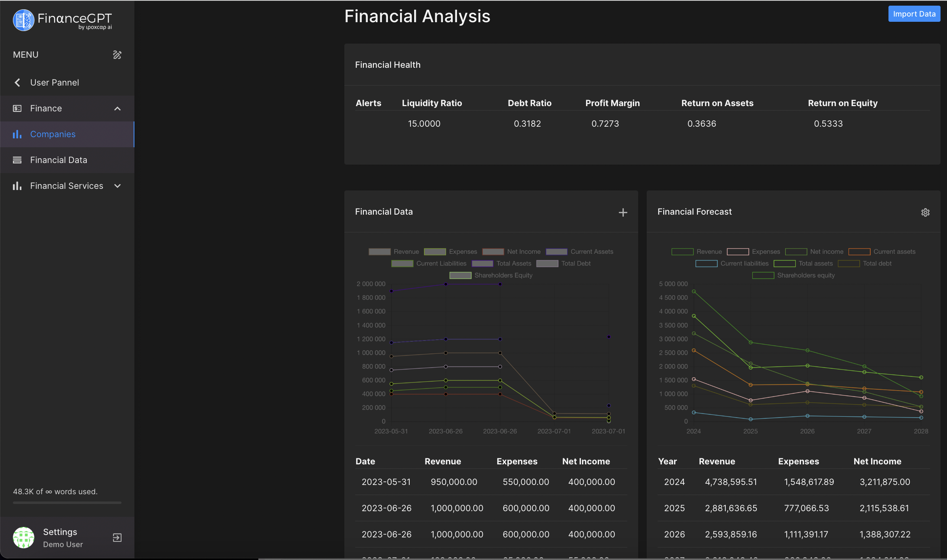Image resolution: width=947 pixels, height=560 pixels.
Task: Expand the Financial Services section
Action: point(117,186)
